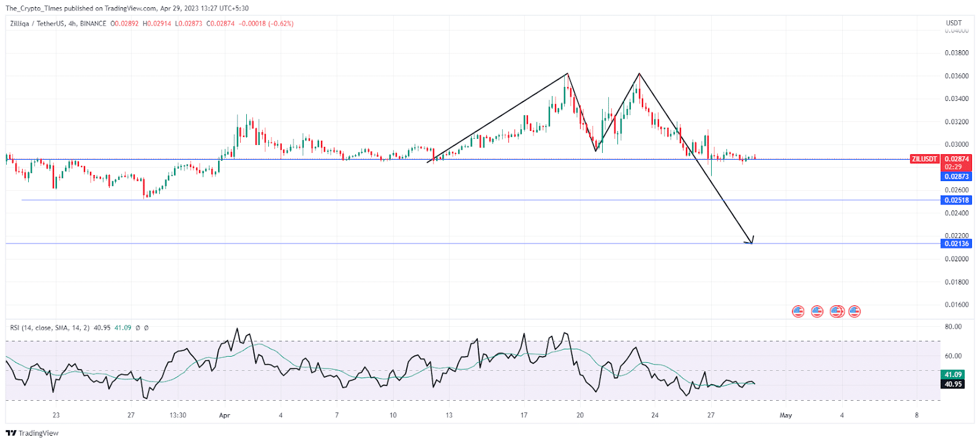The height and width of the screenshot is (443, 980).
Task: Click the leftmost US flag economic event icon
Action: tap(798, 311)
